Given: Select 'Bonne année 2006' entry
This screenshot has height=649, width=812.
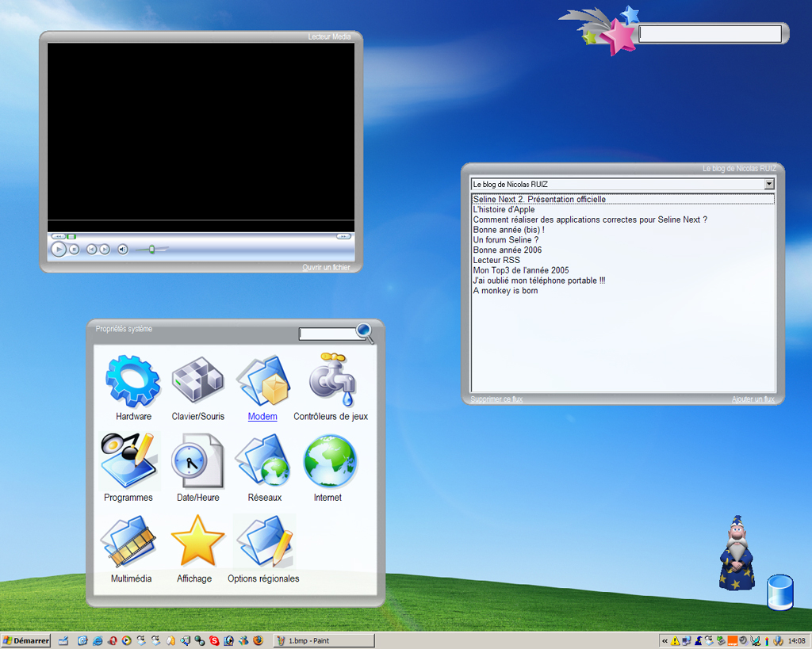Looking at the screenshot, I should tap(507, 250).
